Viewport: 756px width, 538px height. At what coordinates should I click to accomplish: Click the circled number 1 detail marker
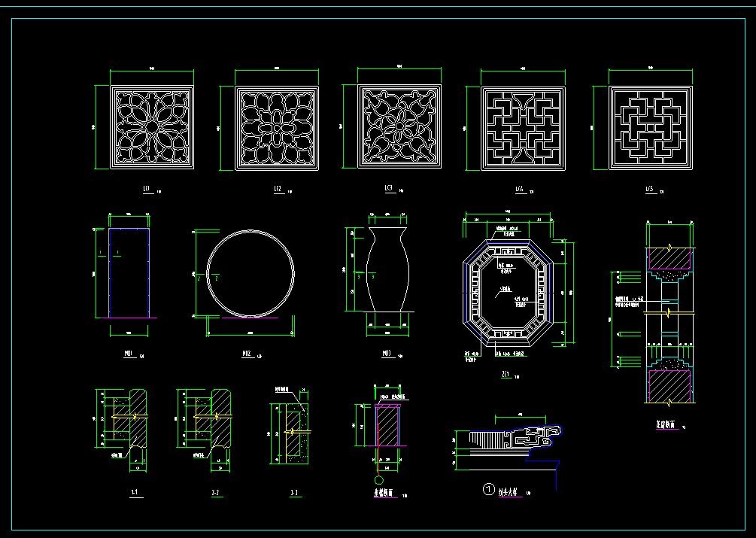(x=487, y=491)
